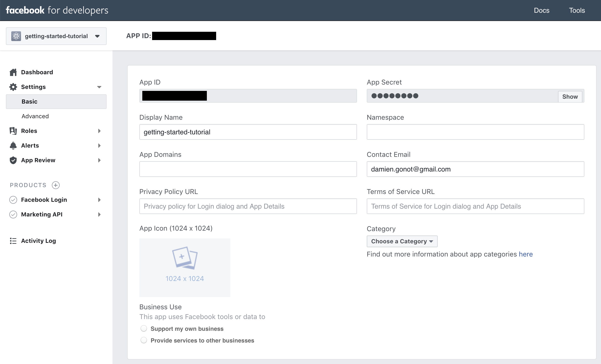The height and width of the screenshot is (364, 601).
Task: Click the Settings gear icon
Action: tap(13, 87)
